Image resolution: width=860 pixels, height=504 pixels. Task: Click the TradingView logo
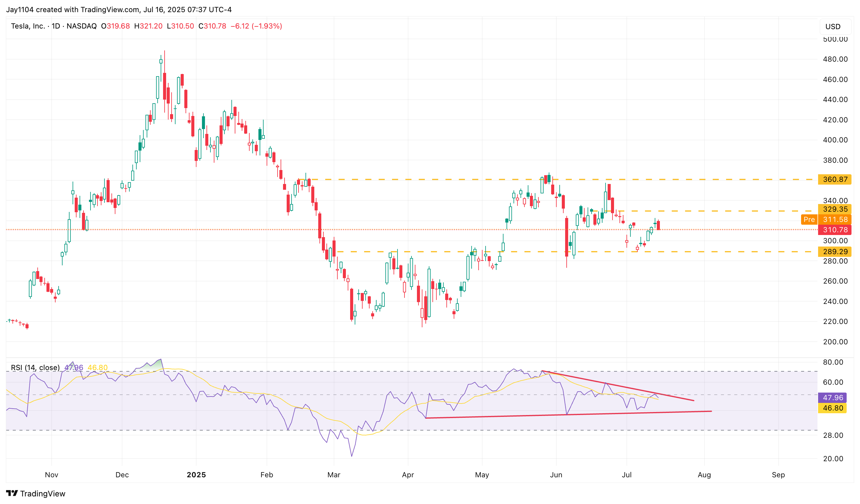click(x=36, y=493)
